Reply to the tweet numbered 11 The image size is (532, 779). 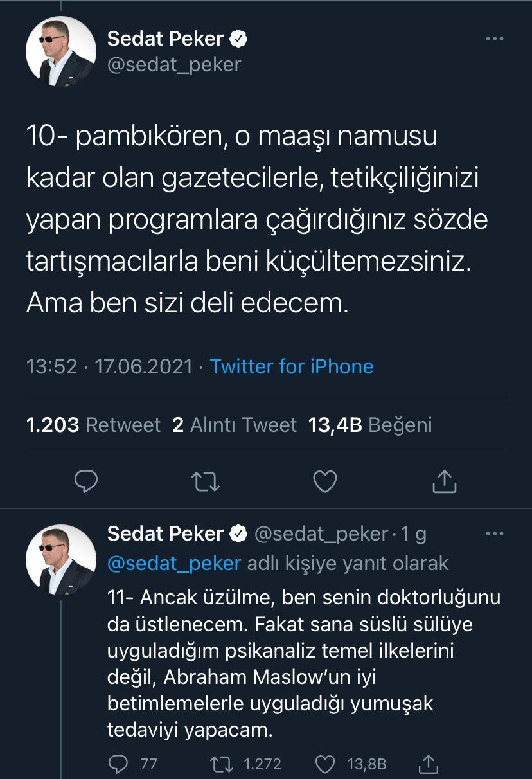(119, 764)
